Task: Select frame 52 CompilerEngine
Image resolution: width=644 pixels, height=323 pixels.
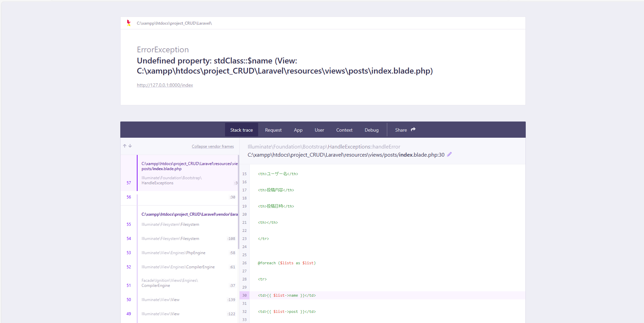Action: [179, 267]
